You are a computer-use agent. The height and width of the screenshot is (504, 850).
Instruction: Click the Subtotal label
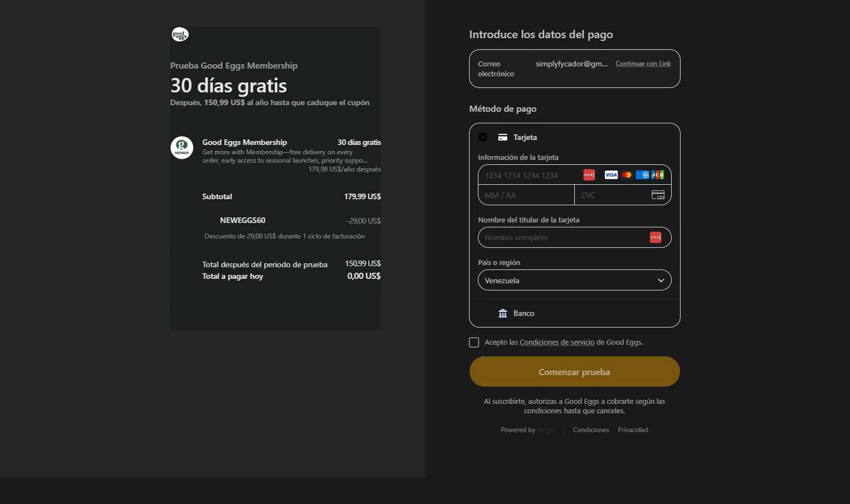217,196
